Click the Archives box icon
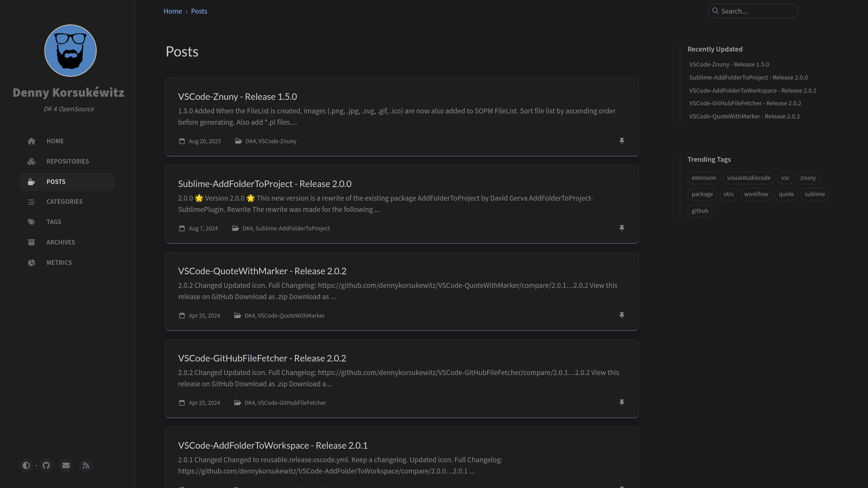The height and width of the screenshot is (488, 868). (x=31, y=242)
